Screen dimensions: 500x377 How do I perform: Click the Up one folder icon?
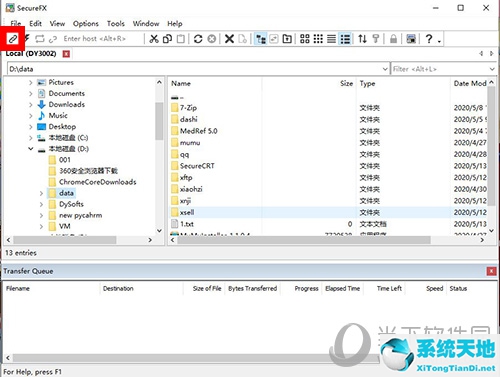pos(287,39)
